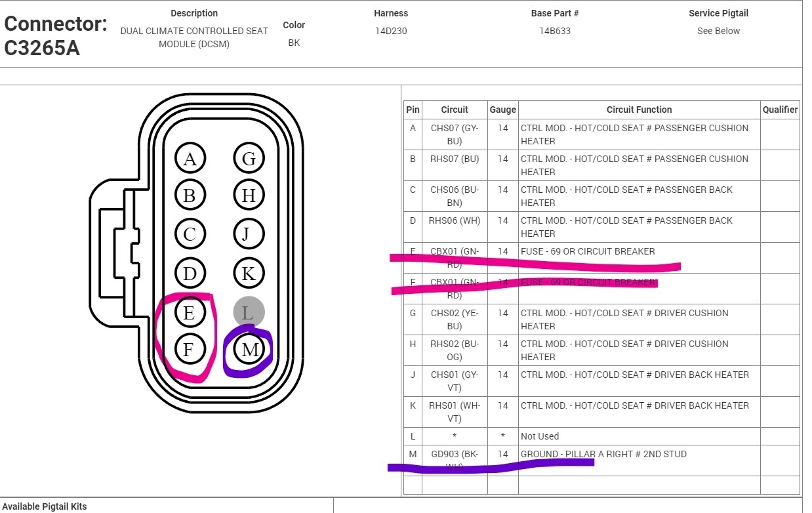The width and height of the screenshot is (812, 513).
Task: Click the 'Harness' header label
Action: (391, 13)
